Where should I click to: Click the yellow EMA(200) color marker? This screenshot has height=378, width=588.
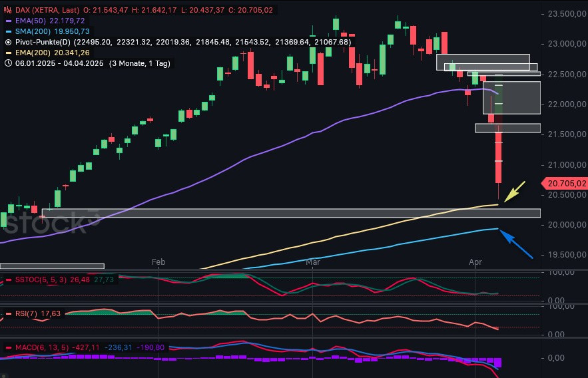[x=8, y=53]
